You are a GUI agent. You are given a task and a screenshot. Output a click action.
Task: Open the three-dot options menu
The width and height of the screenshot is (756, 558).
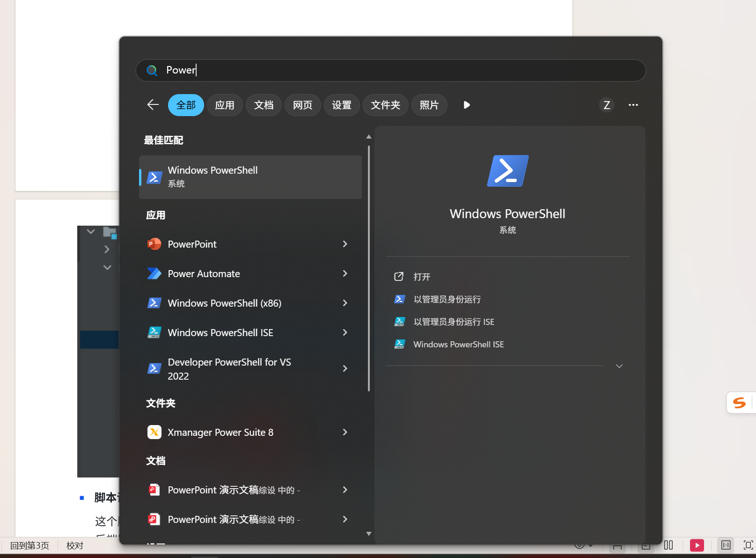(633, 105)
